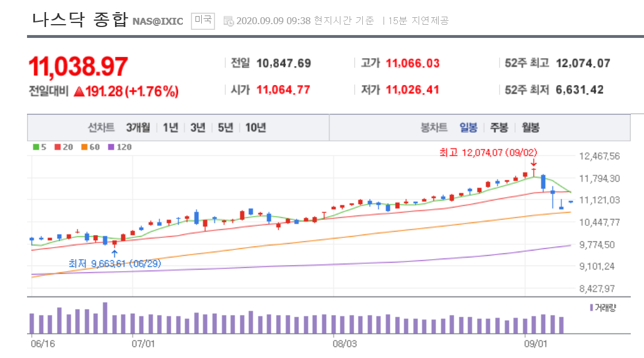
Task: Click the clock icon beside the timestamp
Action: pyautogui.click(x=228, y=21)
